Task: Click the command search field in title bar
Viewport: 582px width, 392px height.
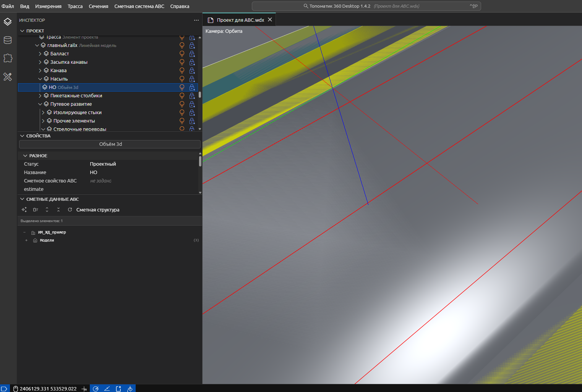Action: 366,6
